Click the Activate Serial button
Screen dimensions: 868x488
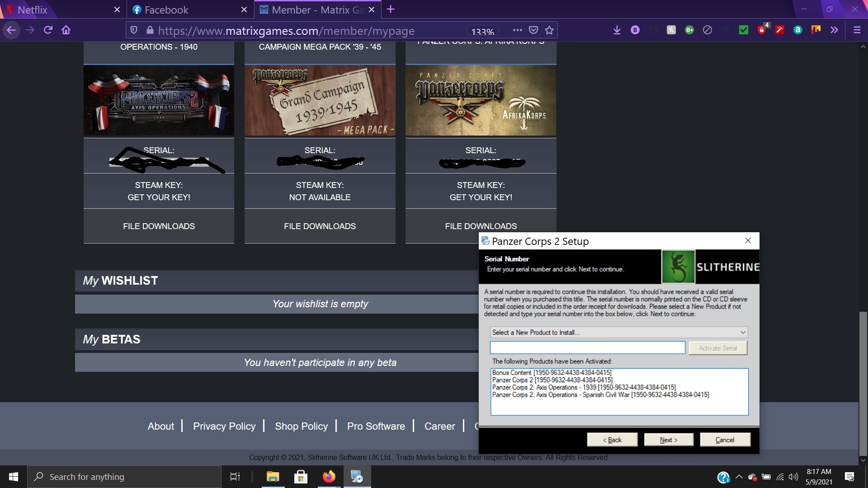(x=718, y=348)
